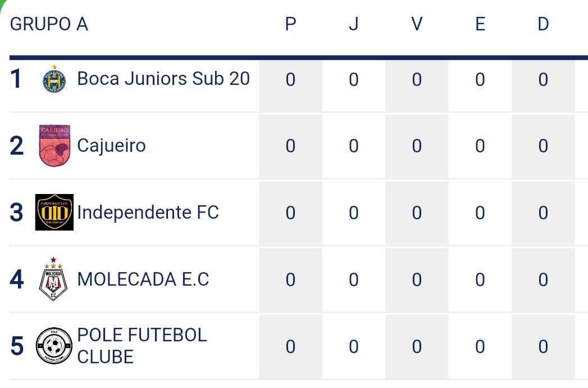Open the Cajueiro team name link
Viewport: 588px width, 388px height.
pyautogui.click(x=111, y=145)
